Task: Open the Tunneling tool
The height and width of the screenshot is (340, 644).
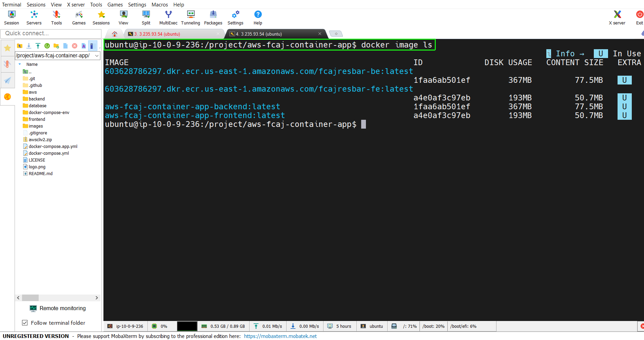Action: [x=191, y=18]
